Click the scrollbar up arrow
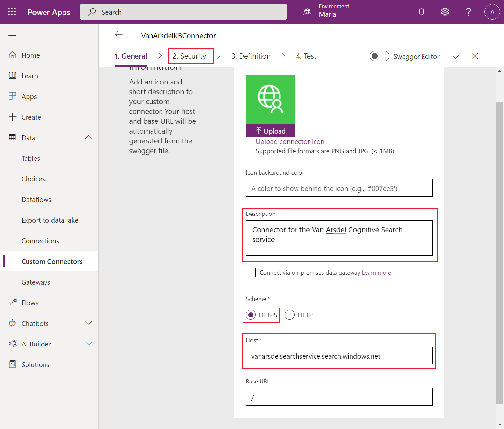Viewport: 504px width, 429px height. (500, 71)
